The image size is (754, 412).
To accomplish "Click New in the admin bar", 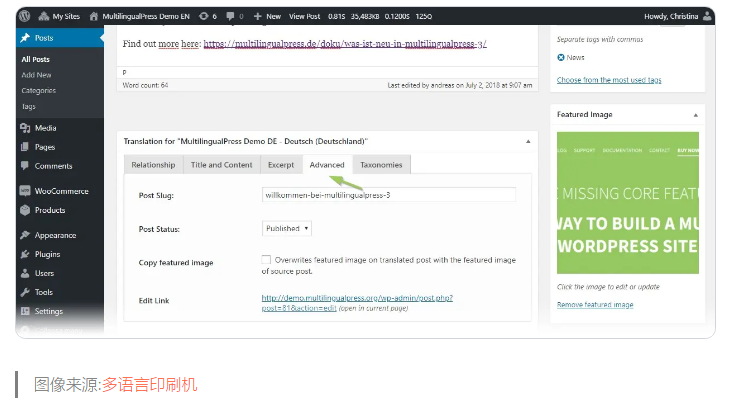I will tap(274, 16).
